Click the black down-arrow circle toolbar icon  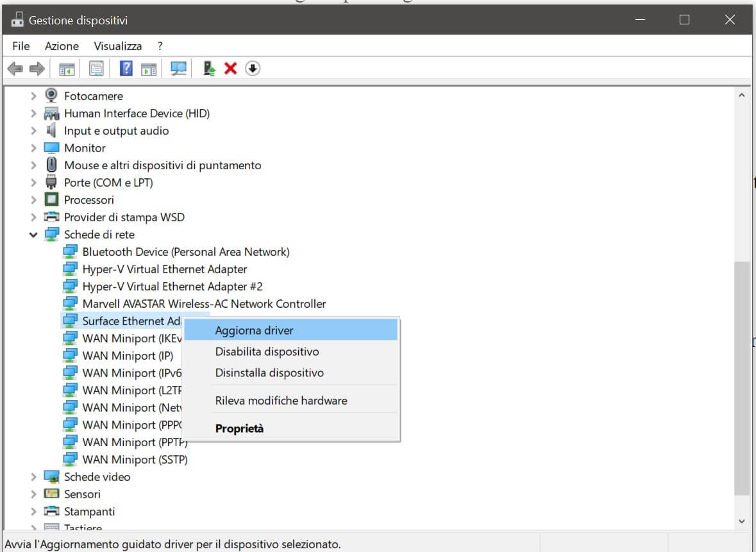(x=253, y=69)
